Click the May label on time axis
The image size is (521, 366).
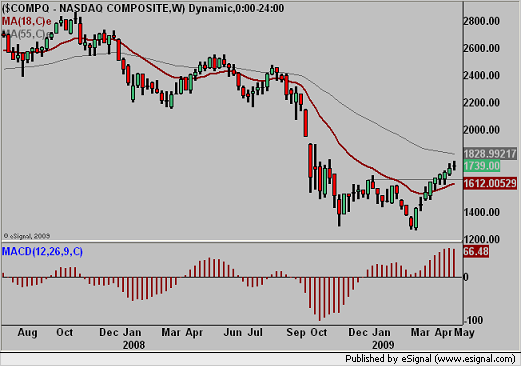pyautogui.click(x=464, y=332)
